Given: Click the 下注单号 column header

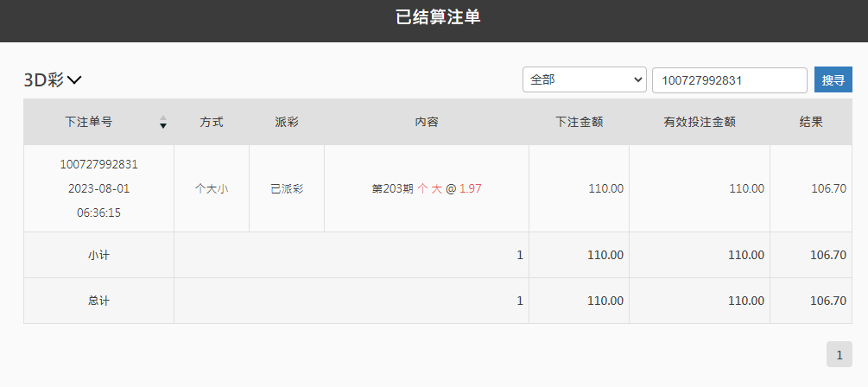Looking at the screenshot, I should 89,122.
